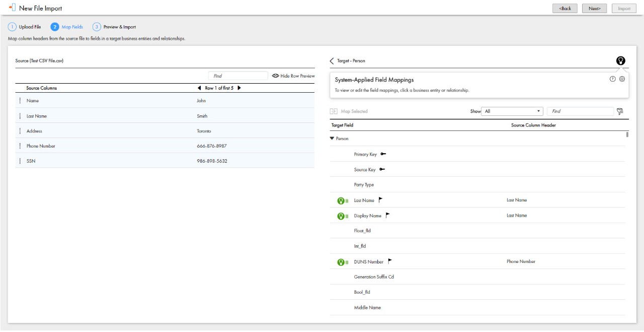644x332 pixels.
Task: Click the suggestion icon next to DUNS Number
Action: [341, 262]
